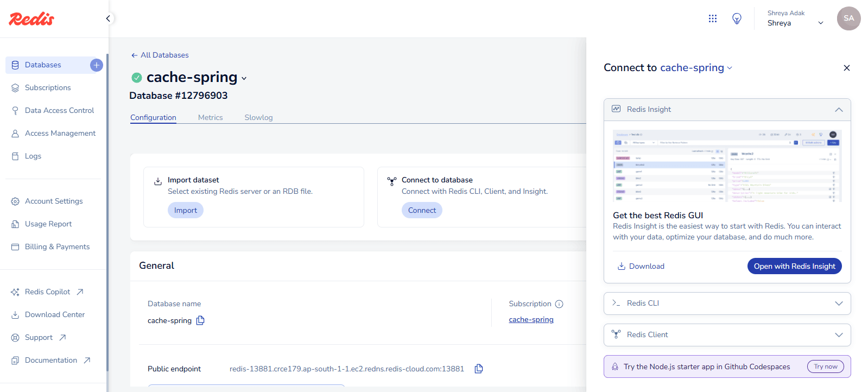868x392 pixels.
Task: Switch to the Slowlog tab
Action: [x=258, y=117]
